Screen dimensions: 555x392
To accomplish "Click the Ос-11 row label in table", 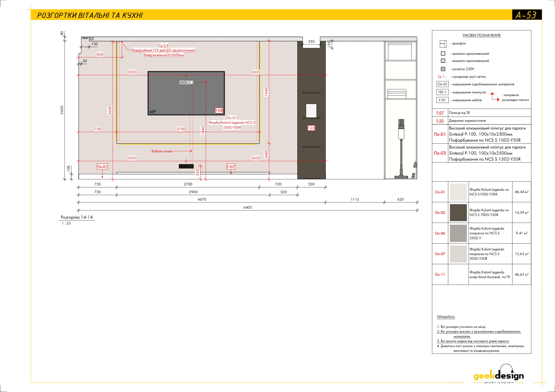I will pos(440,274).
